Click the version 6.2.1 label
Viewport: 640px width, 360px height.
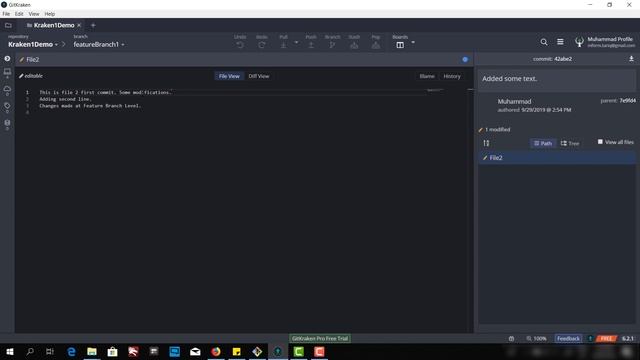[x=628, y=338]
